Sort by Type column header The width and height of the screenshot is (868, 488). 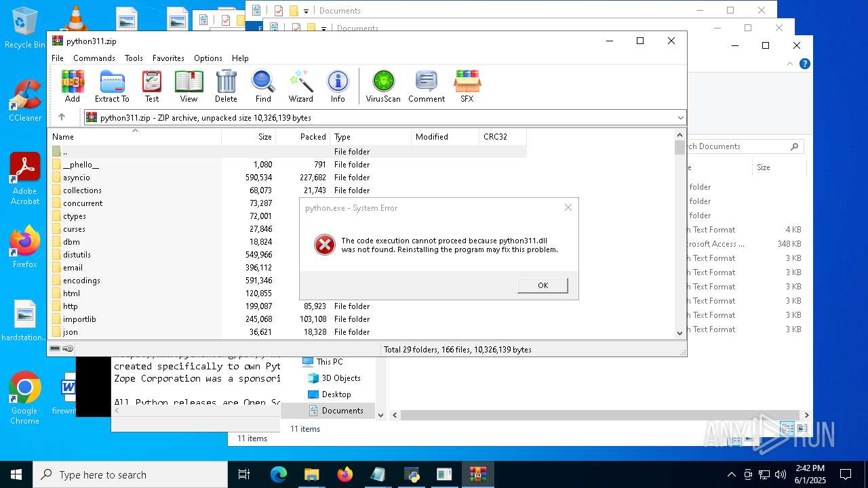click(371, 136)
